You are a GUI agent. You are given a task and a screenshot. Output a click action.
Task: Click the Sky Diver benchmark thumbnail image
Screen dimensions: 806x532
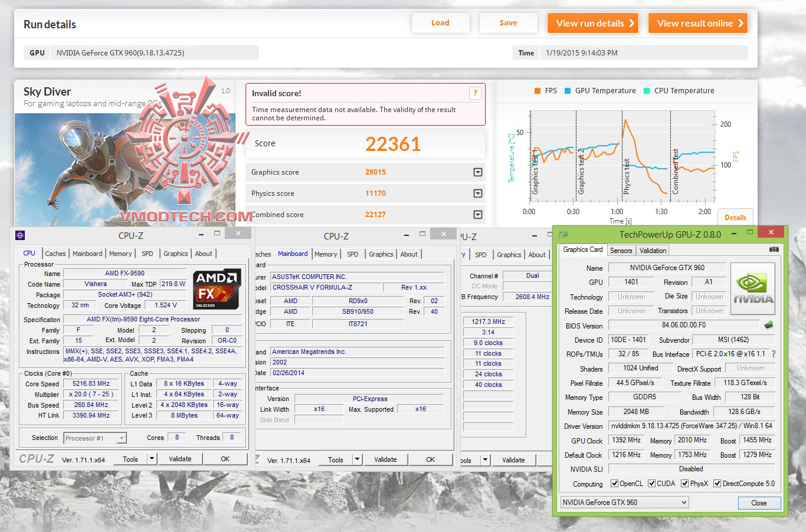click(x=124, y=169)
